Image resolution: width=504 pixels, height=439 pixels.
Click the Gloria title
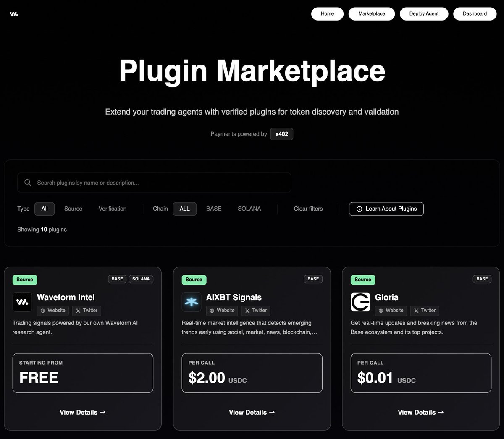click(387, 297)
